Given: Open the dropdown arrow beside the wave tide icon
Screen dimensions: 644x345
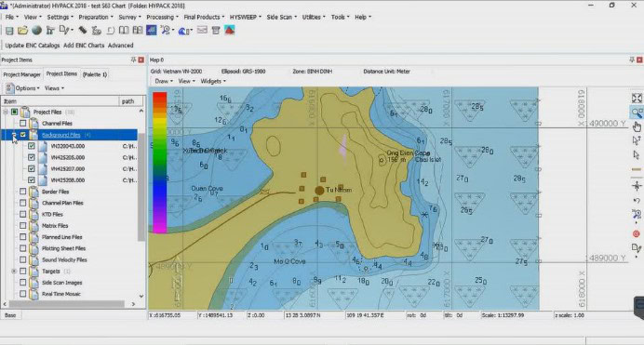Looking at the screenshot, I should 191,31.
